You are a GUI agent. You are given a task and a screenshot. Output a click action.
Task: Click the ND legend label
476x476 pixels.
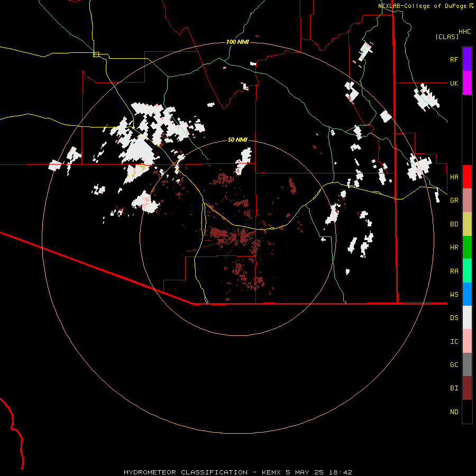coord(454,412)
